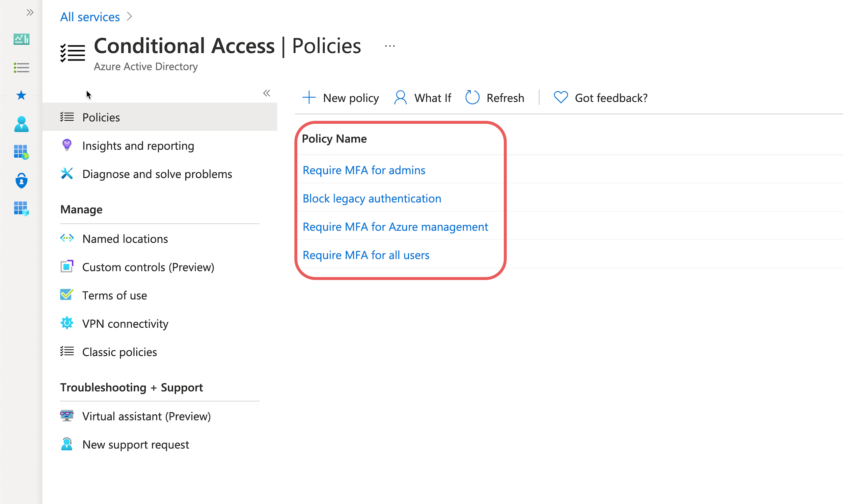Sort by Policy Name column header
843x504 pixels.
334,139
